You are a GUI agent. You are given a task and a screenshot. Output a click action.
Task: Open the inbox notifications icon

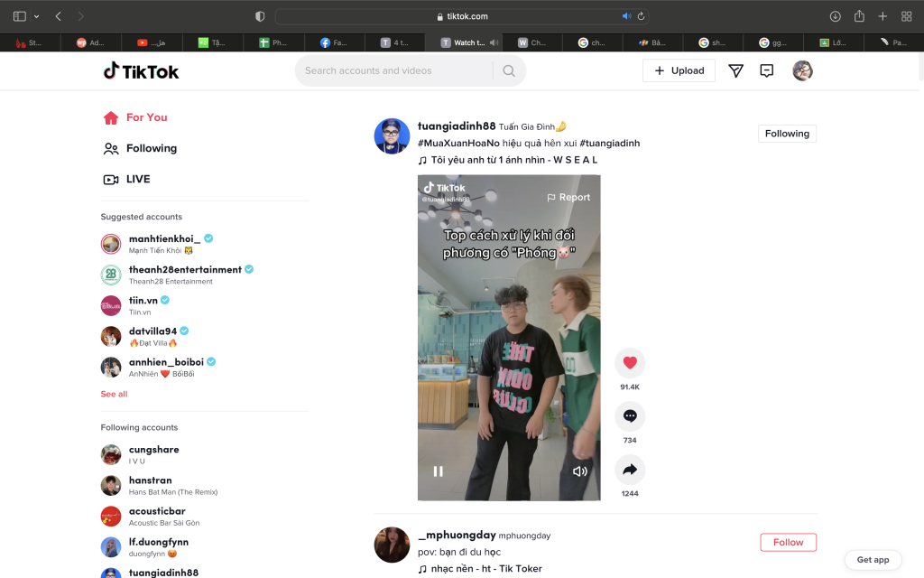[767, 70]
